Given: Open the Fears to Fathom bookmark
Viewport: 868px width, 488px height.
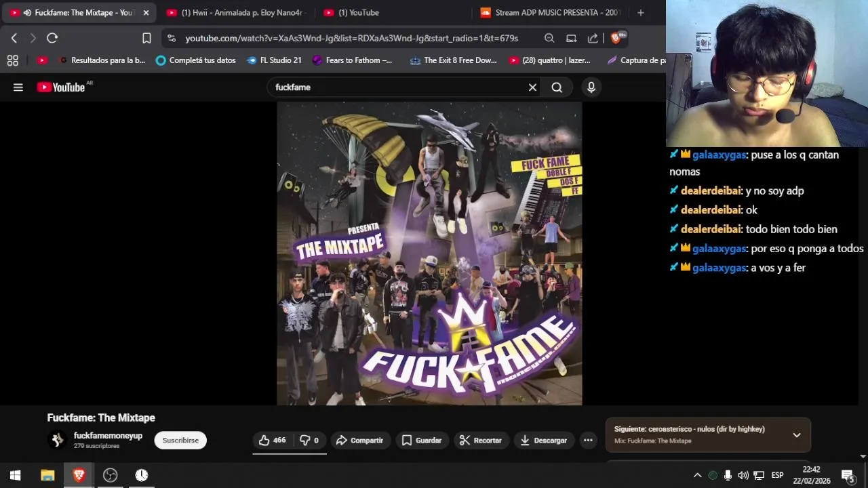Looking at the screenshot, I should tap(352, 60).
